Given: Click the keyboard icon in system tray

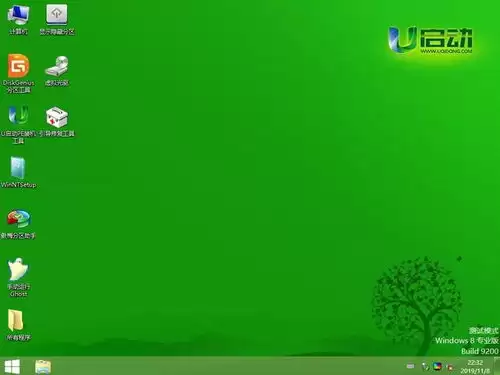Looking at the screenshot, I should pos(410,366).
